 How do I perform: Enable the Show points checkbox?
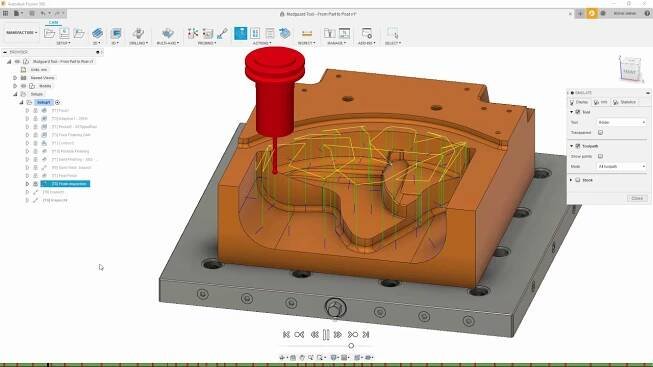(x=600, y=156)
